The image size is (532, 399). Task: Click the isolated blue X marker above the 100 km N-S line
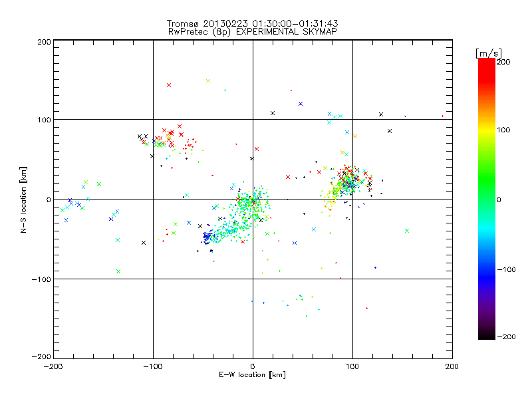point(301,104)
